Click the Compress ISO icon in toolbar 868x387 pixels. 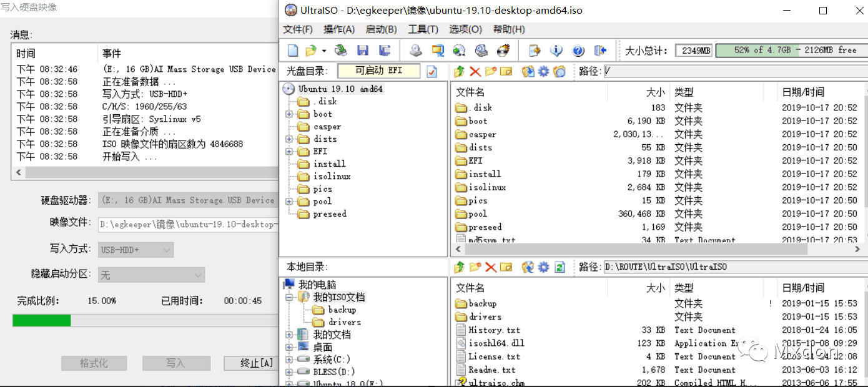(x=438, y=51)
